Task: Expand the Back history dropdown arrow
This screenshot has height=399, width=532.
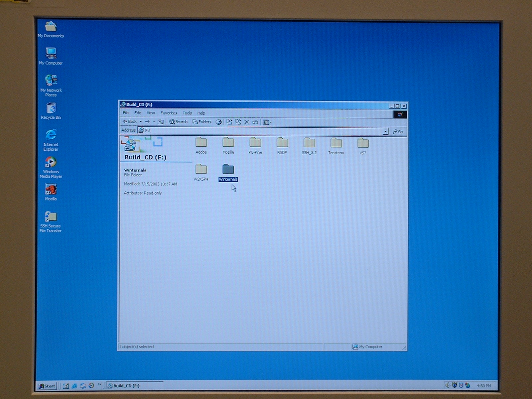Action: (141, 122)
